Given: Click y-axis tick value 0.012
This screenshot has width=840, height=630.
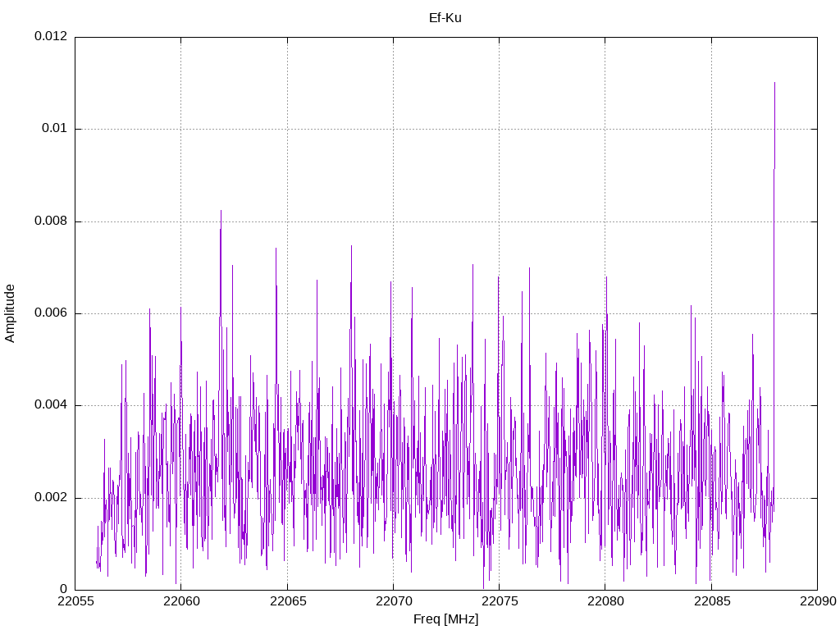Looking at the screenshot, I should click(51, 36).
